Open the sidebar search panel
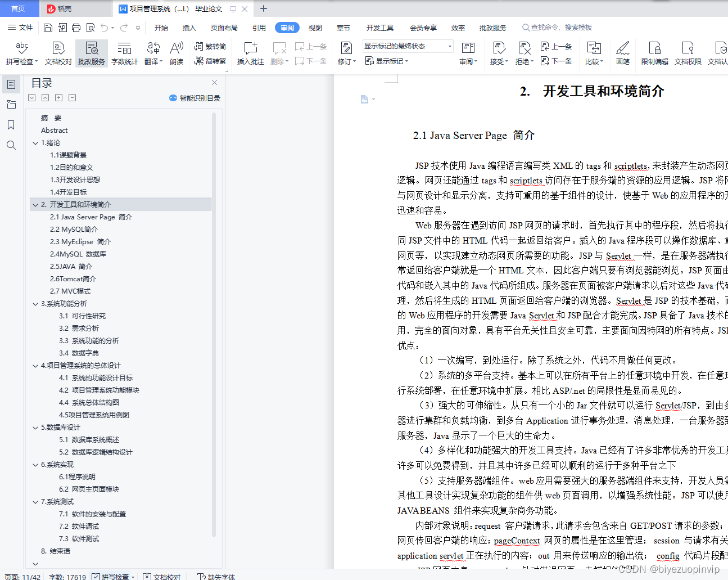The width and height of the screenshot is (728, 580). pos(11,145)
